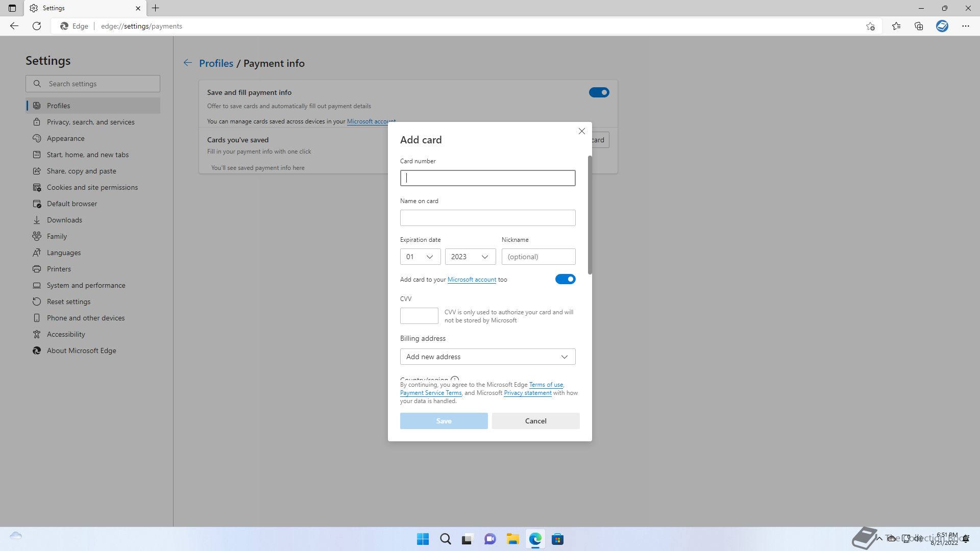The height and width of the screenshot is (551, 980).
Task: Focus the CVV field
Action: (x=419, y=316)
